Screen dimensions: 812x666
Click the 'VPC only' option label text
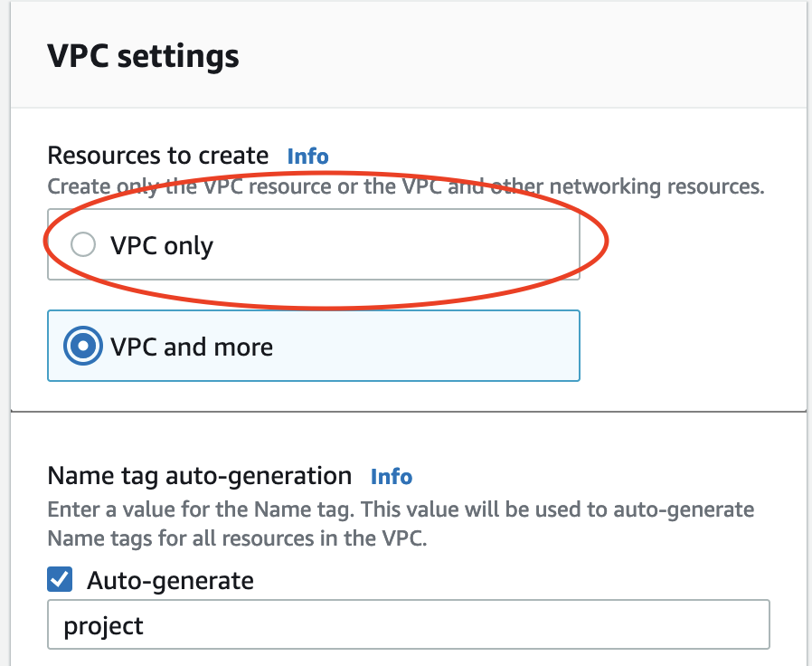click(162, 245)
